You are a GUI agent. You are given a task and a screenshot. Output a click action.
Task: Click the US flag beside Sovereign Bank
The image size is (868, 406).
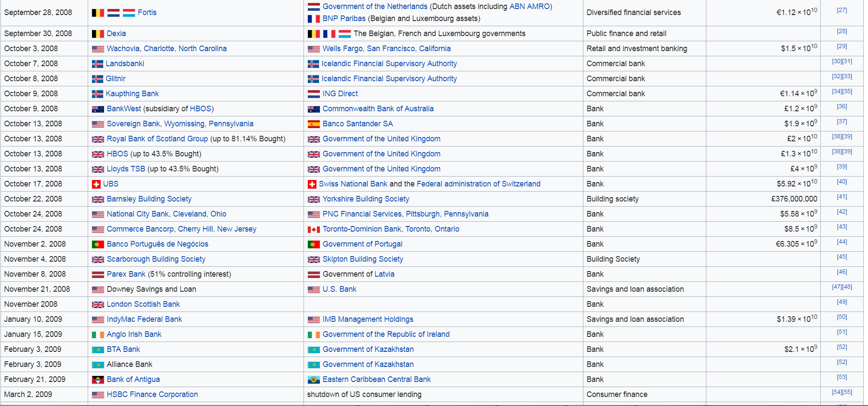98,124
